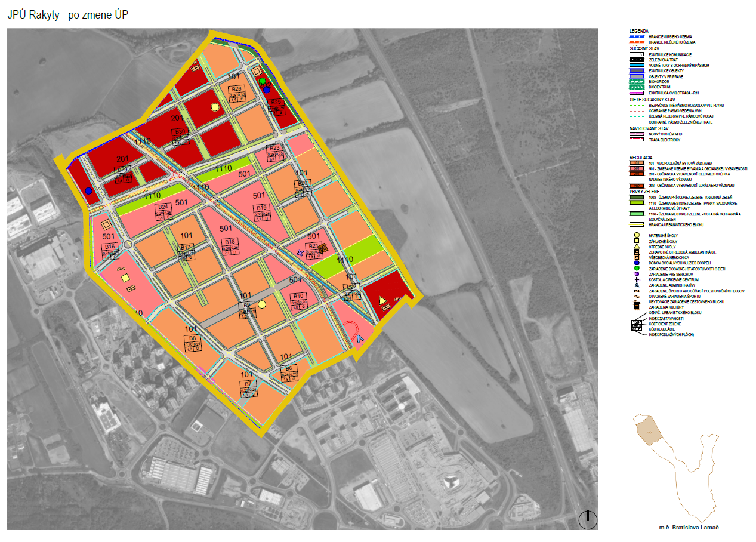Image resolution: width=756 pixels, height=542 pixels.
Task: Click the yellow kindergarten circle beside block B9
Action: tap(261, 304)
